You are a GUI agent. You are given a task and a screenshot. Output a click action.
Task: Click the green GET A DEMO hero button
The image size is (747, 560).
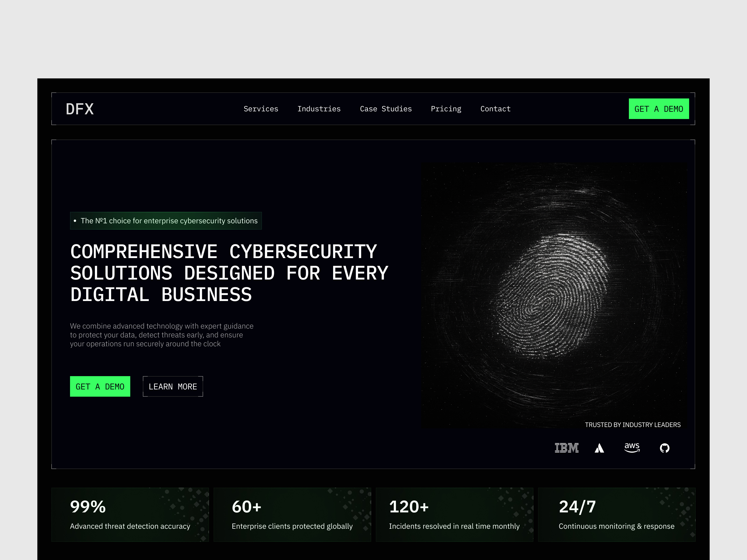(100, 386)
